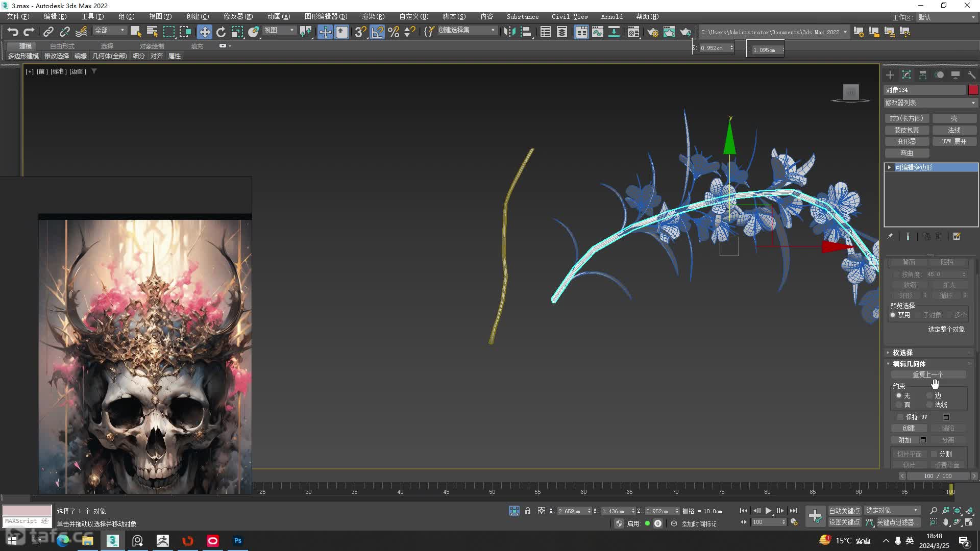Open the 工作区 默认 workspace dropdown

pyautogui.click(x=946, y=17)
